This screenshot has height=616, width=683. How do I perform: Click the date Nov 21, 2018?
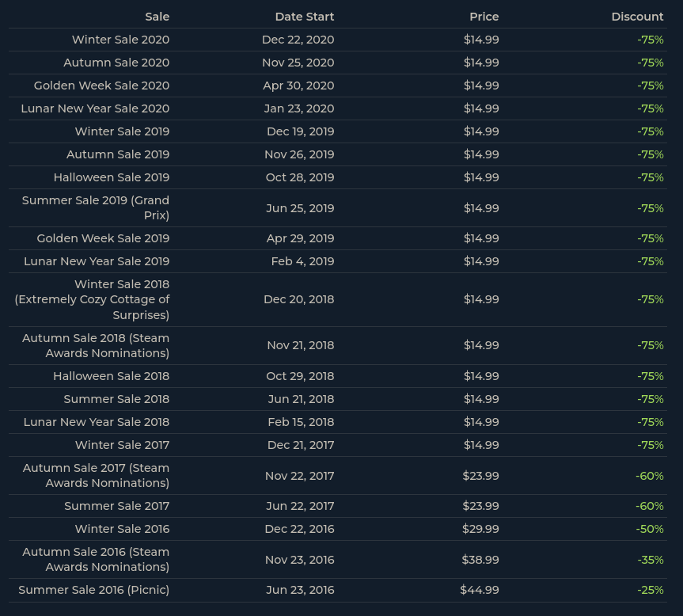[x=301, y=345]
